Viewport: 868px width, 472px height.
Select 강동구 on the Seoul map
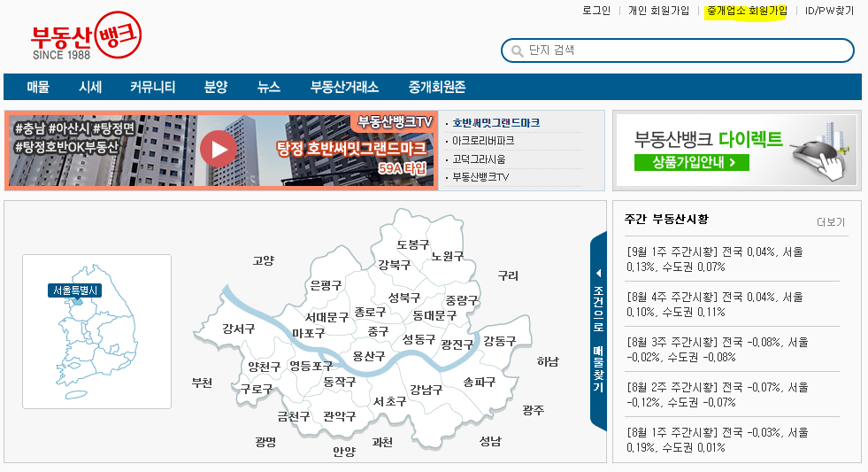[500, 341]
